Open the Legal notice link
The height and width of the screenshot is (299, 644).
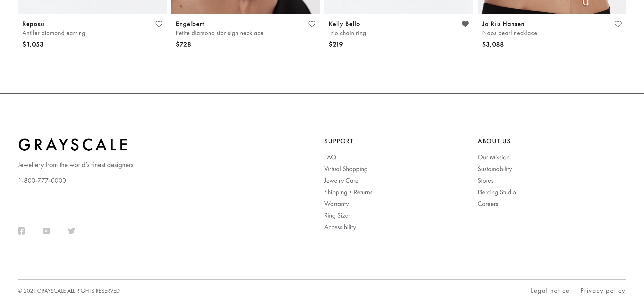pyautogui.click(x=550, y=290)
